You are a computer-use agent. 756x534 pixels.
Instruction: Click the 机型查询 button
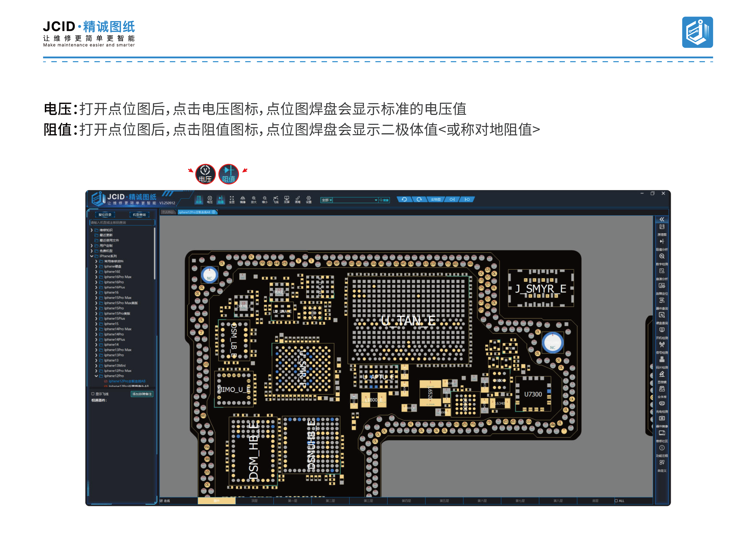139,215
